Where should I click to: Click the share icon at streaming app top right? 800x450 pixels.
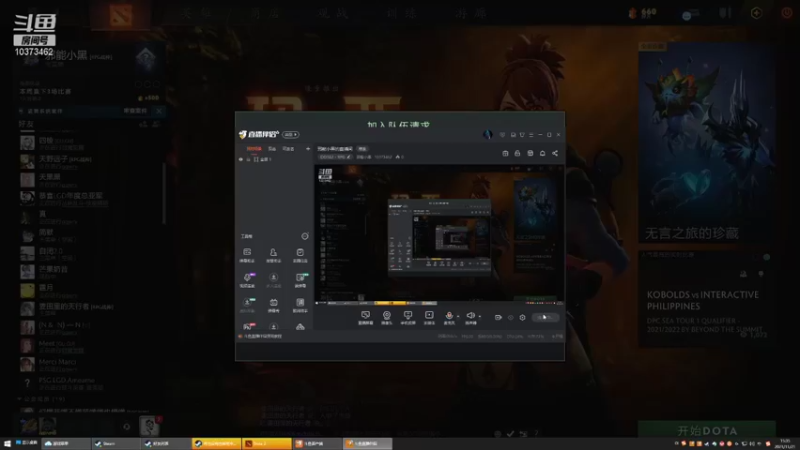pos(555,153)
